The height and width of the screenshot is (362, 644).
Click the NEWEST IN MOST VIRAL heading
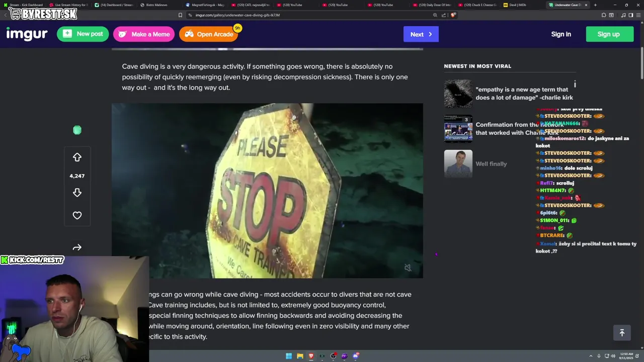click(x=477, y=66)
